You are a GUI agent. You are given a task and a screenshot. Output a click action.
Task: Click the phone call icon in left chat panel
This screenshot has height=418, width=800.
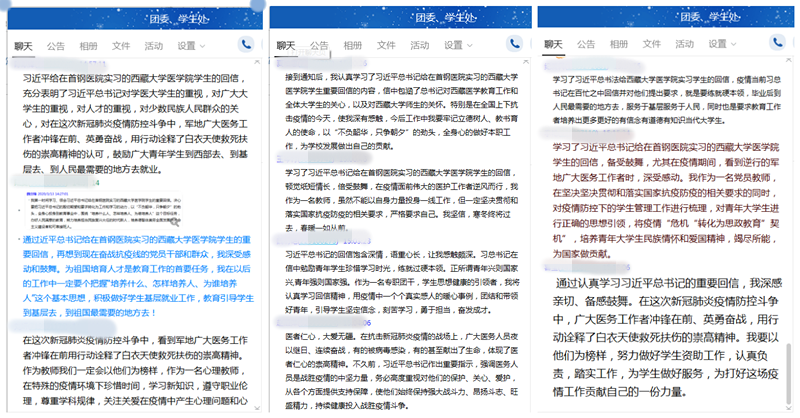coord(247,45)
